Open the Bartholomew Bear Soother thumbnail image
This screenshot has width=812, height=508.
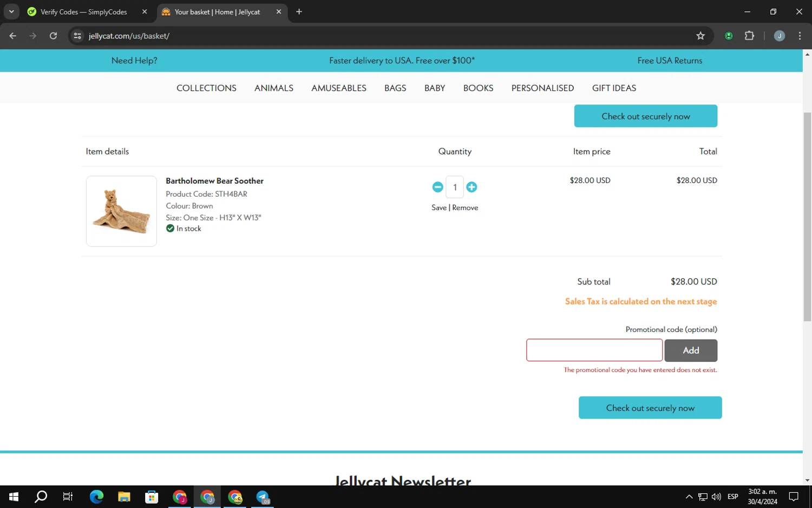[121, 211]
